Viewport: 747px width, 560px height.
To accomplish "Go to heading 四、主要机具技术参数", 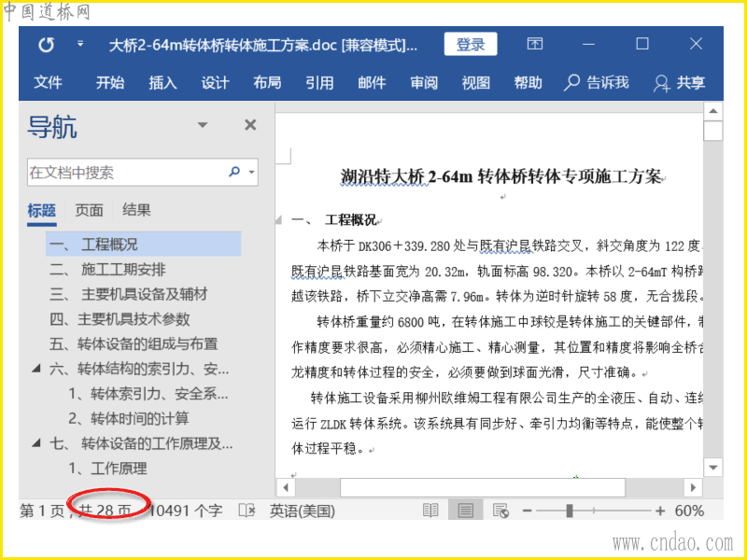I will pyautogui.click(x=120, y=319).
